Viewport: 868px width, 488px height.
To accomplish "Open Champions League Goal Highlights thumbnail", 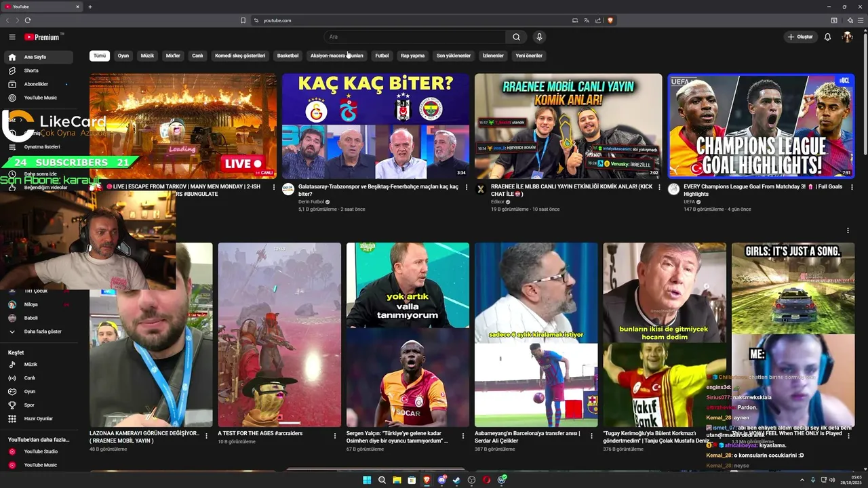I will (761, 126).
